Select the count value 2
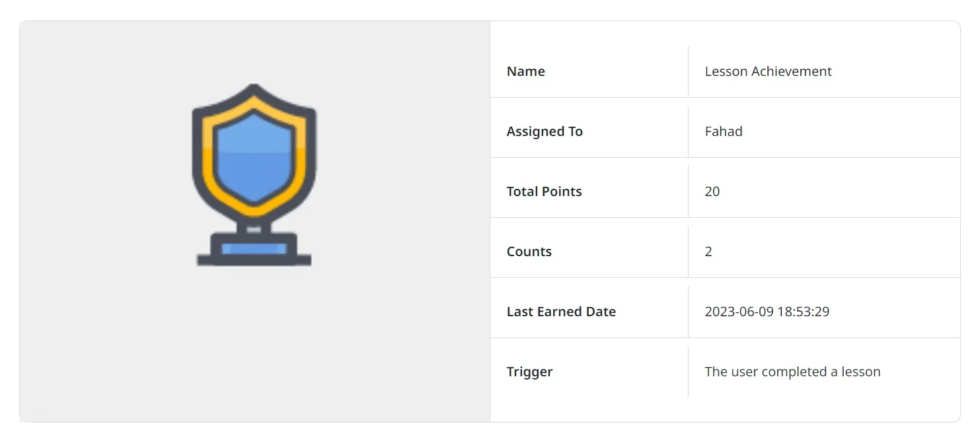This screenshot has height=441, width=980. 708,251
